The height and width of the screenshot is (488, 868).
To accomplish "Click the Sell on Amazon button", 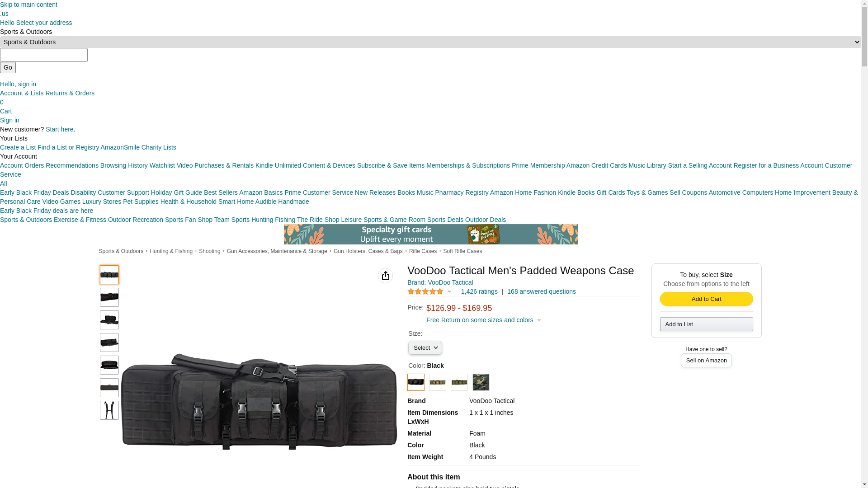I will coord(706,360).
